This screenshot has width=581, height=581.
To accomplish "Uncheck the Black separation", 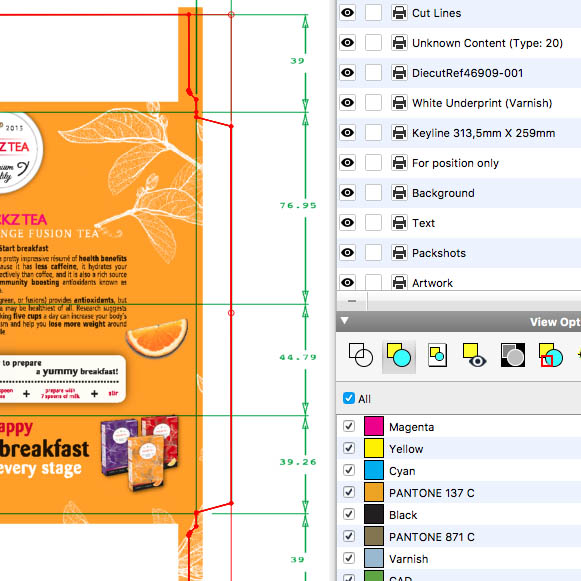I will tap(349, 514).
